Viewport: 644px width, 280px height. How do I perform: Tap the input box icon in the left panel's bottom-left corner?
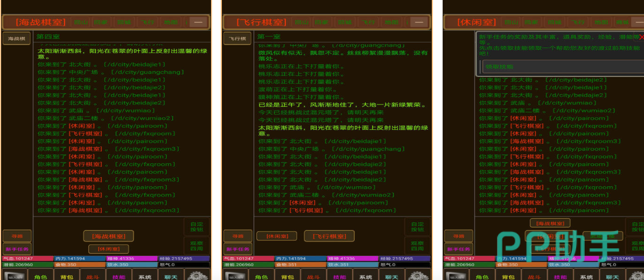coord(15,276)
